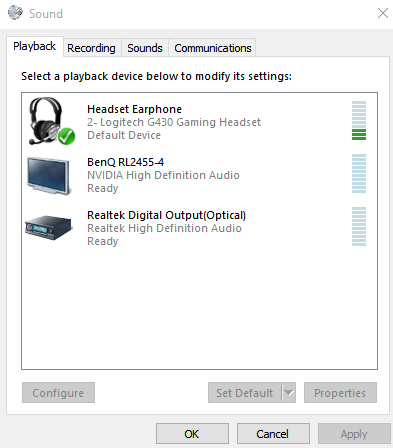Click '2- Logitech G430 Gaming Headset' text
This screenshot has width=393, height=448.
[174, 122]
